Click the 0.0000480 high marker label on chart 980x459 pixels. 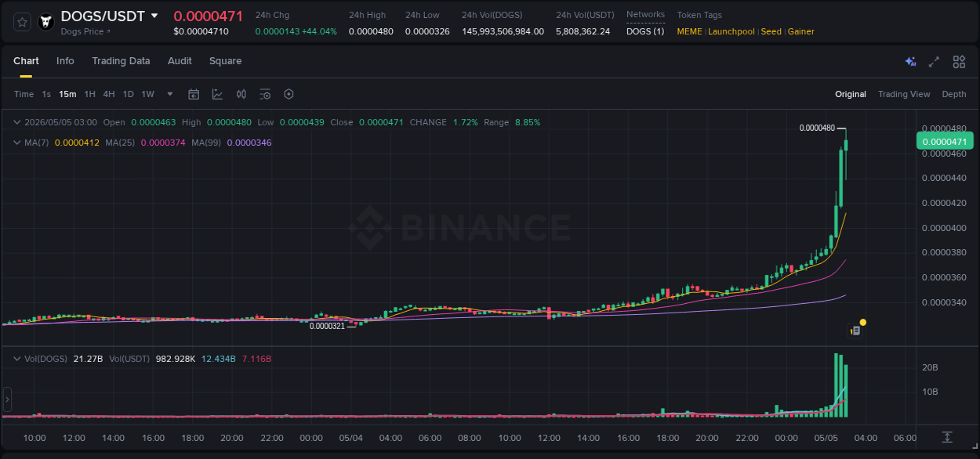tap(817, 128)
